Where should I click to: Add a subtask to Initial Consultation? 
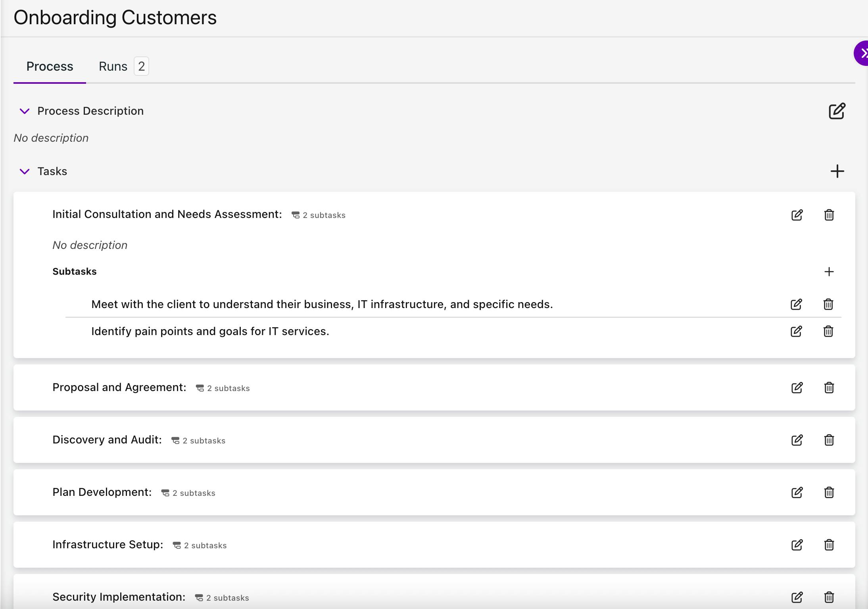click(x=829, y=272)
